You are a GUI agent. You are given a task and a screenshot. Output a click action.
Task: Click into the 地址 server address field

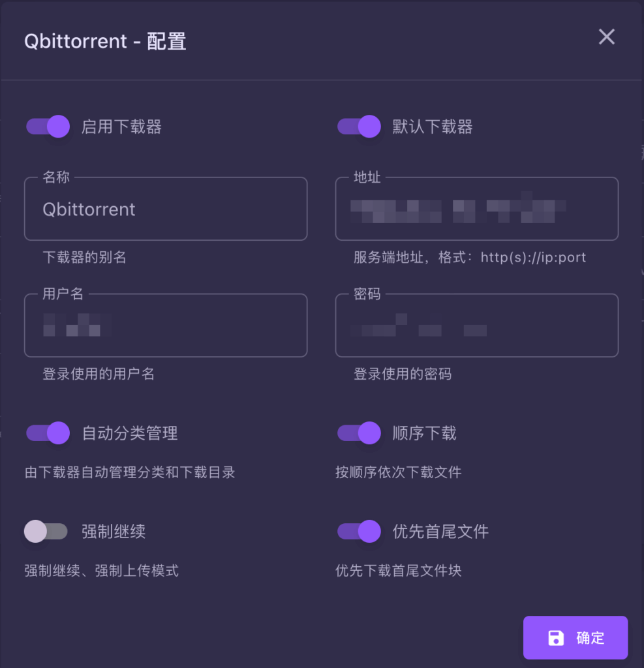pyautogui.click(x=476, y=209)
